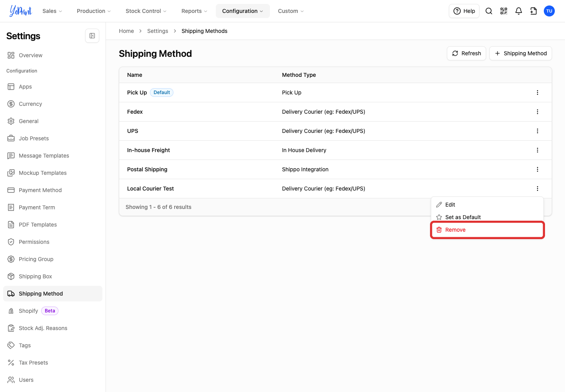Open PDF Templates settings
This screenshot has height=392, width=565.
point(53,225)
